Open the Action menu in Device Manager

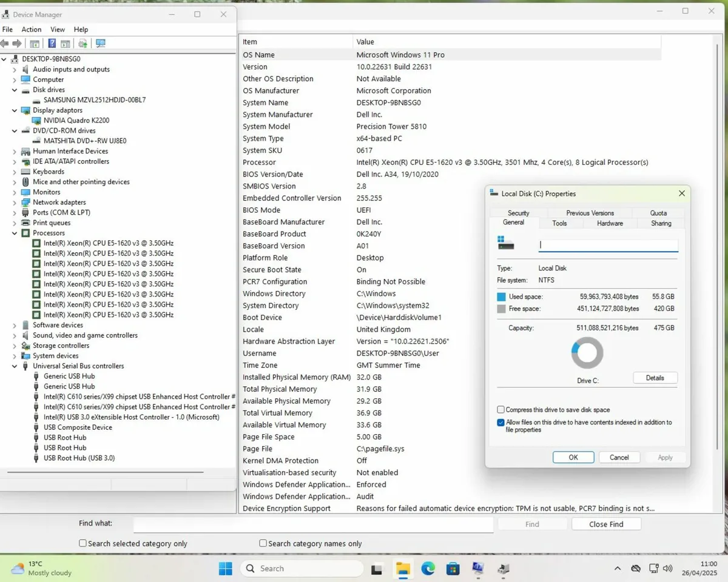click(32, 29)
